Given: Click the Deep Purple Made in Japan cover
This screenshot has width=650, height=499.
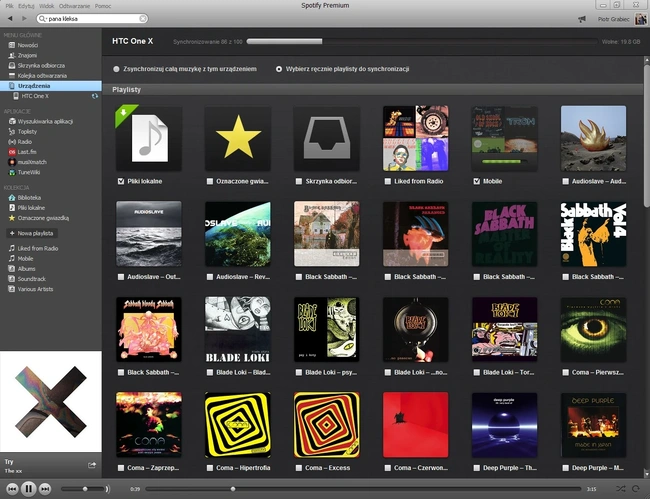Looking at the screenshot, I should click(x=593, y=425).
